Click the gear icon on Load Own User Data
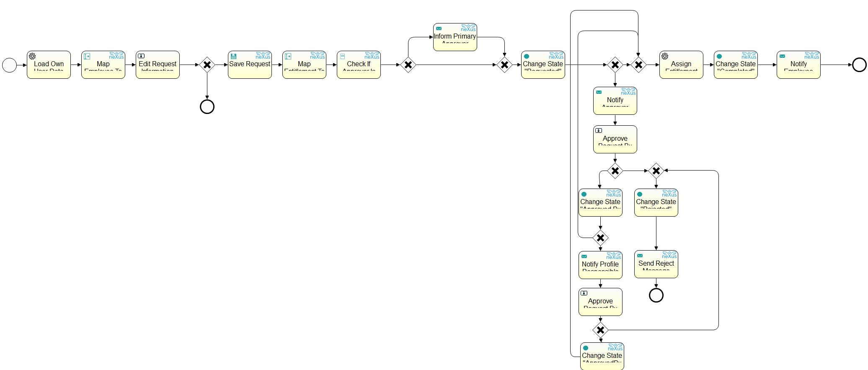This screenshot has width=868, height=370. pyautogui.click(x=32, y=56)
